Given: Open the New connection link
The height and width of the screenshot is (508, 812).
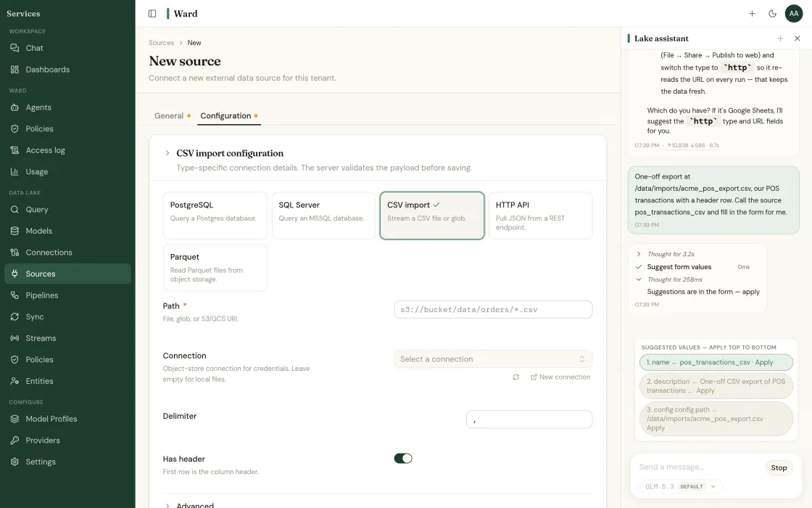Looking at the screenshot, I should click(560, 377).
